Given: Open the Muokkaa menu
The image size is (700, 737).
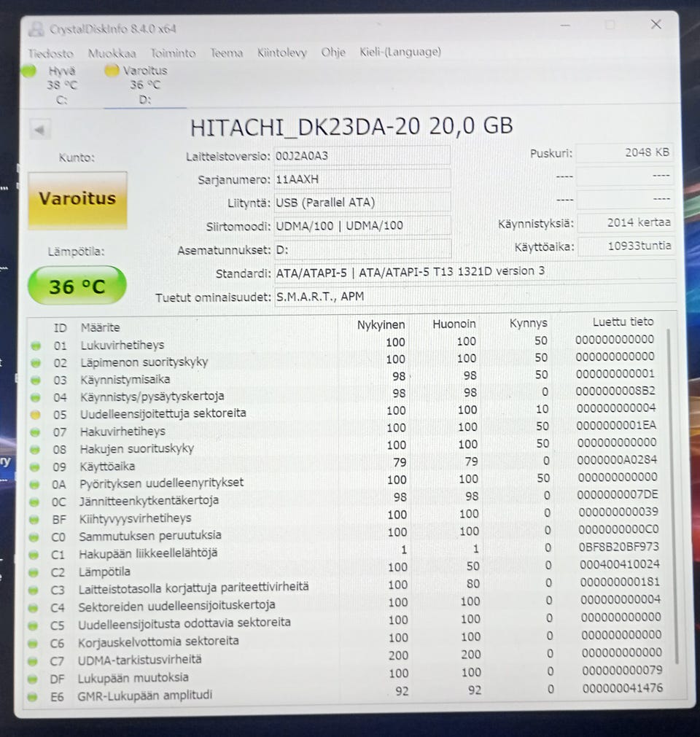Looking at the screenshot, I should tap(112, 53).
